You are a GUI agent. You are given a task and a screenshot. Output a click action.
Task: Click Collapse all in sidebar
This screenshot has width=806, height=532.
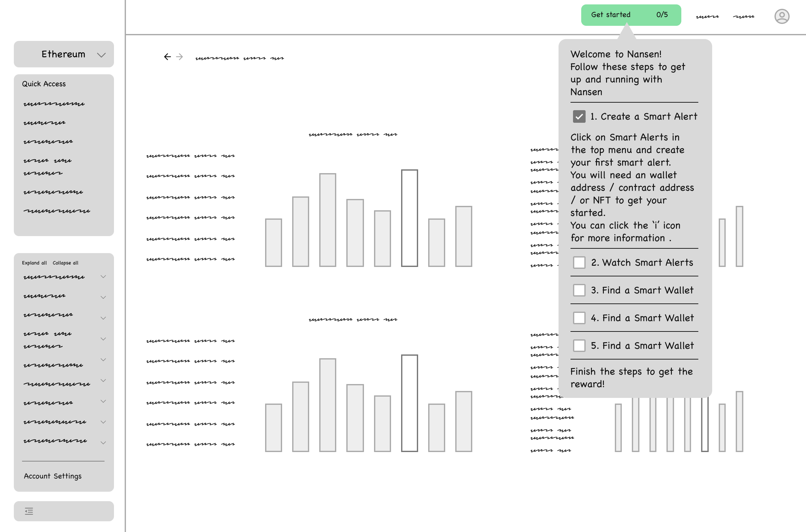pos(65,263)
